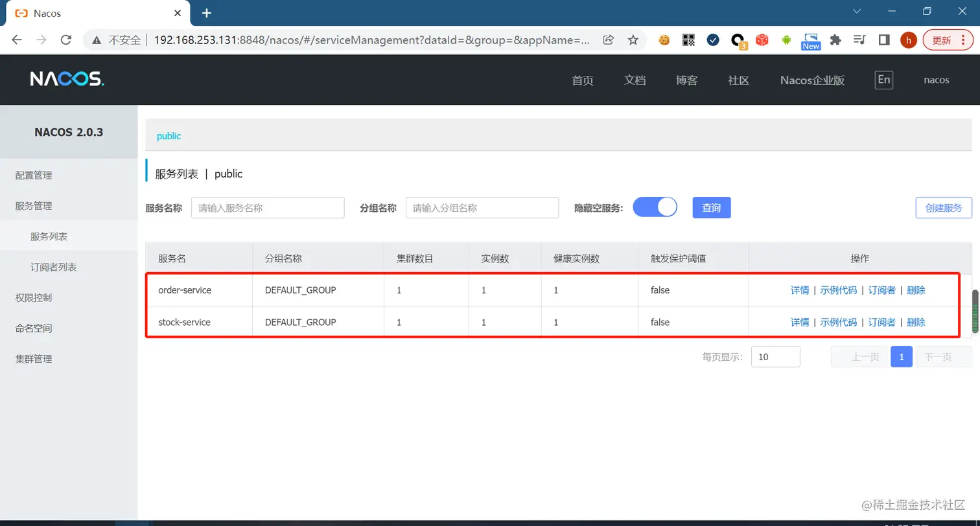The height and width of the screenshot is (526, 980).
Task: Click the extension icon with 3 badge
Action: 738,41
